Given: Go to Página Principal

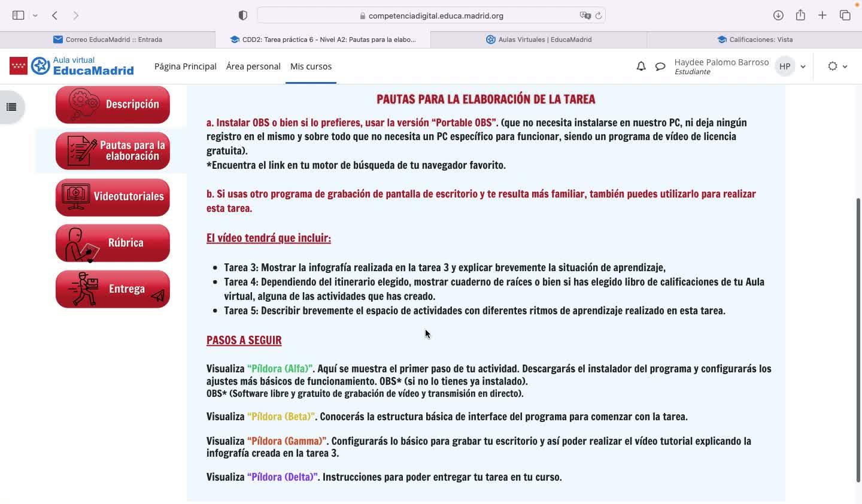Looking at the screenshot, I should pos(186,66).
